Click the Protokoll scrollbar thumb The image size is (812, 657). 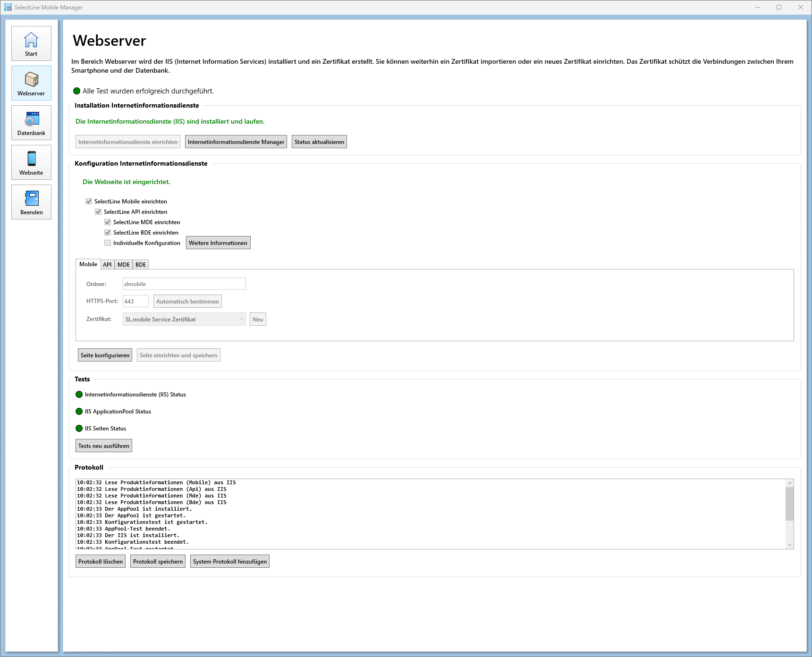(789, 504)
